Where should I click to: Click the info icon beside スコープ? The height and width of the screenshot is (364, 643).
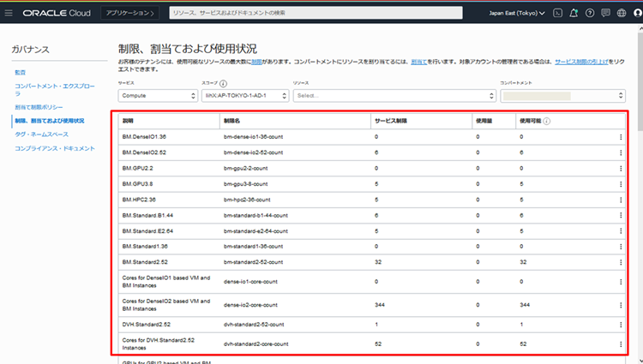click(x=223, y=84)
